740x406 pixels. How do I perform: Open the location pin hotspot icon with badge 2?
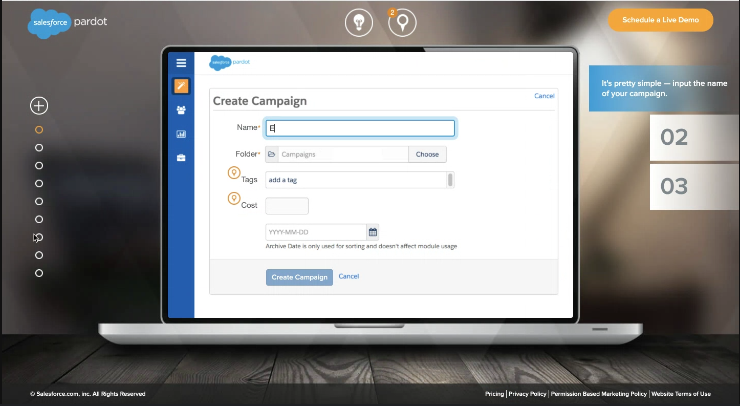pos(402,22)
